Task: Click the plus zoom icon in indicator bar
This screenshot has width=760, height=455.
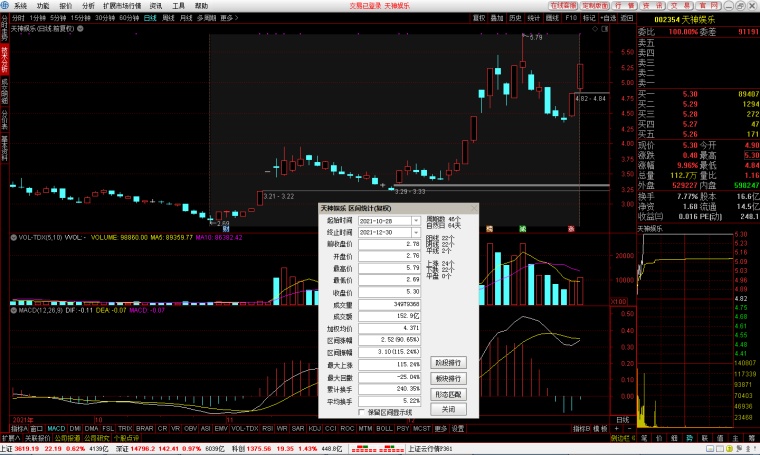Action: click(x=617, y=429)
